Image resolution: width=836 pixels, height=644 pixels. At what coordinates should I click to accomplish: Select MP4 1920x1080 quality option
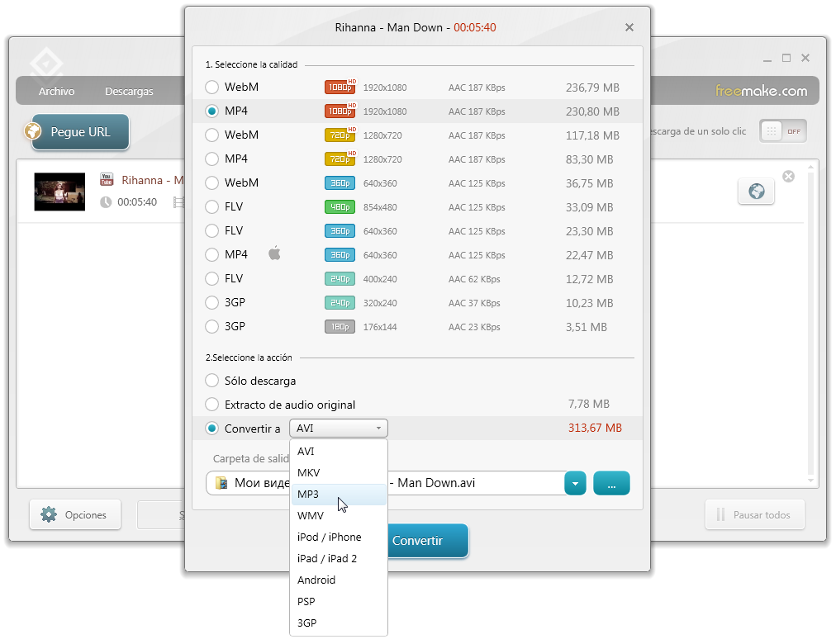(211, 111)
